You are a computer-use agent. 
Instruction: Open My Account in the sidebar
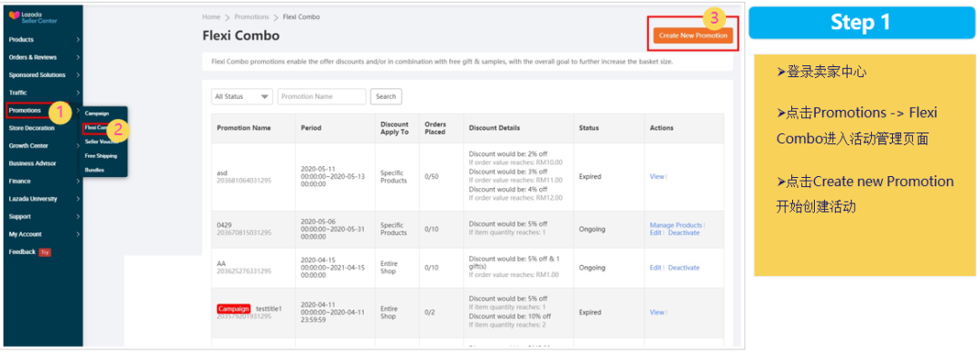pyautogui.click(x=25, y=234)
